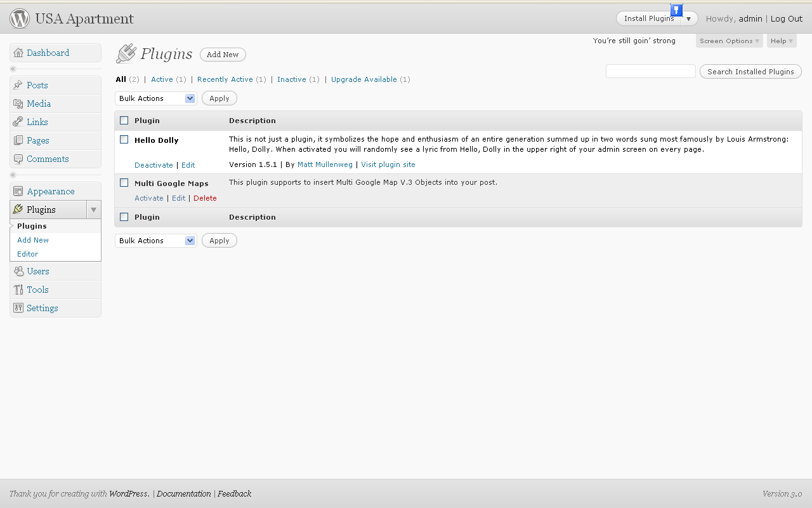Click the Plugins plug icon in sidebar
The width and height of the screenshot is (812, 508).
(18, 210)
